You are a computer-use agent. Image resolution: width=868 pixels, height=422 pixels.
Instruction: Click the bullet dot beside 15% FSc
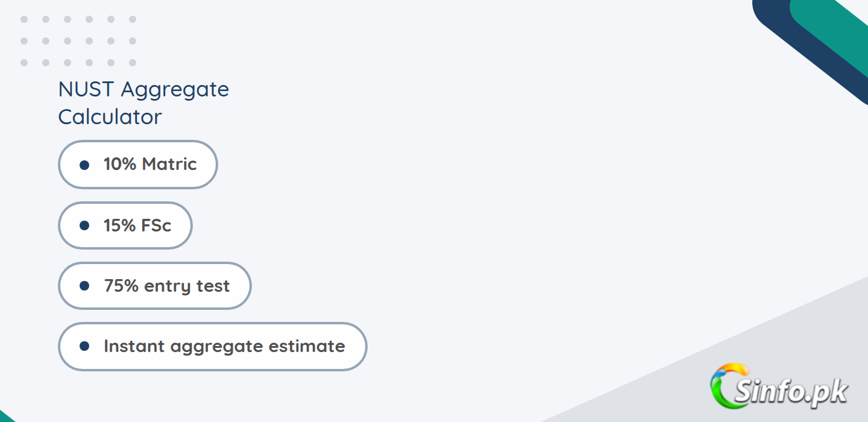[84, 225]
